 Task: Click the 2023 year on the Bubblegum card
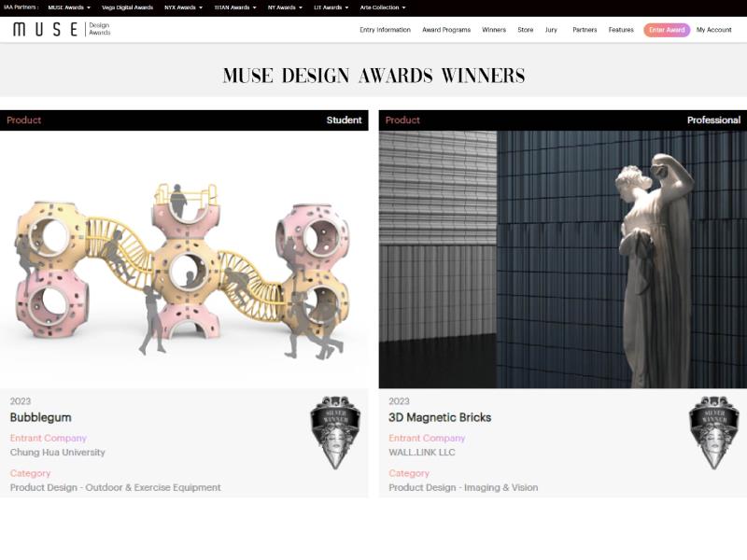tap(21, 401)
